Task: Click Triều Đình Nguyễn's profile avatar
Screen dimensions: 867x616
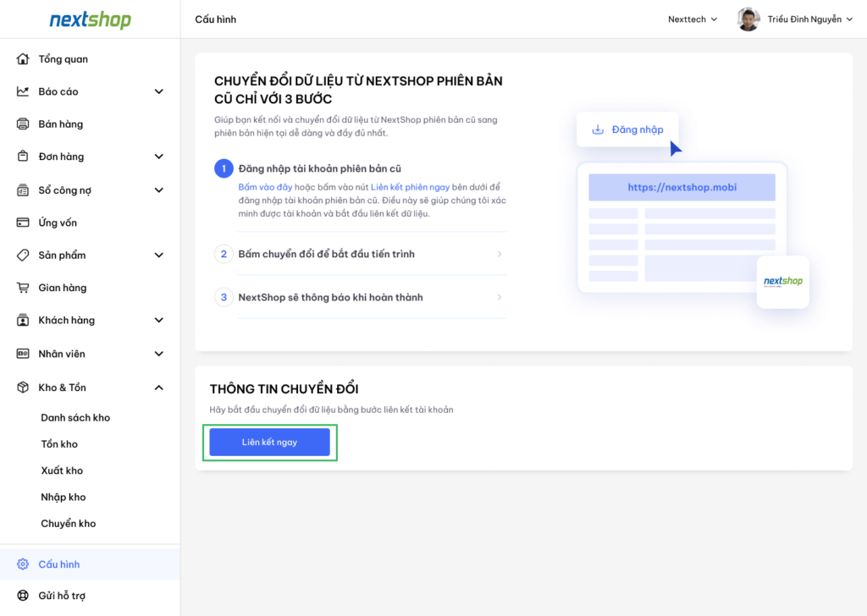Action: pyautogui.click(x=748, y=19)
